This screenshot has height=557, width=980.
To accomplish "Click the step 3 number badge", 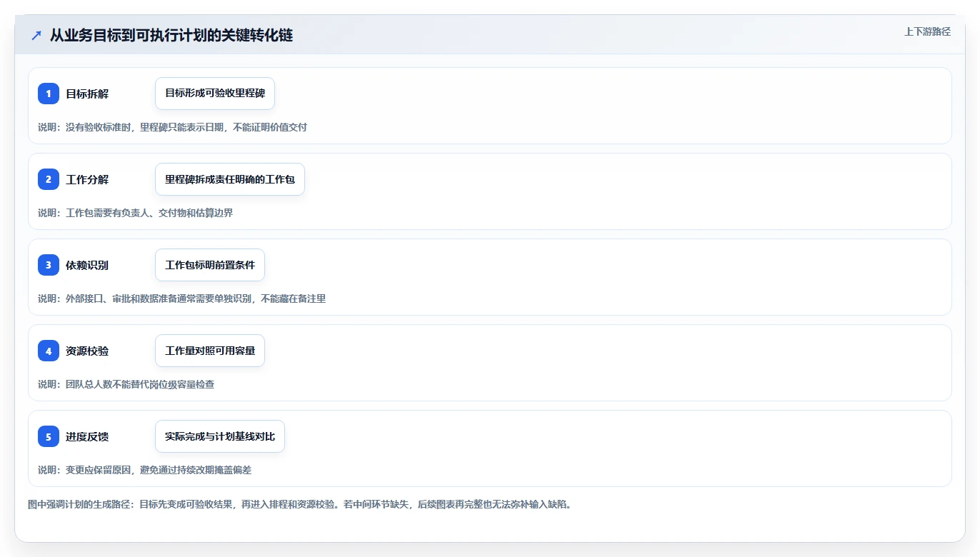I will 49,265.
